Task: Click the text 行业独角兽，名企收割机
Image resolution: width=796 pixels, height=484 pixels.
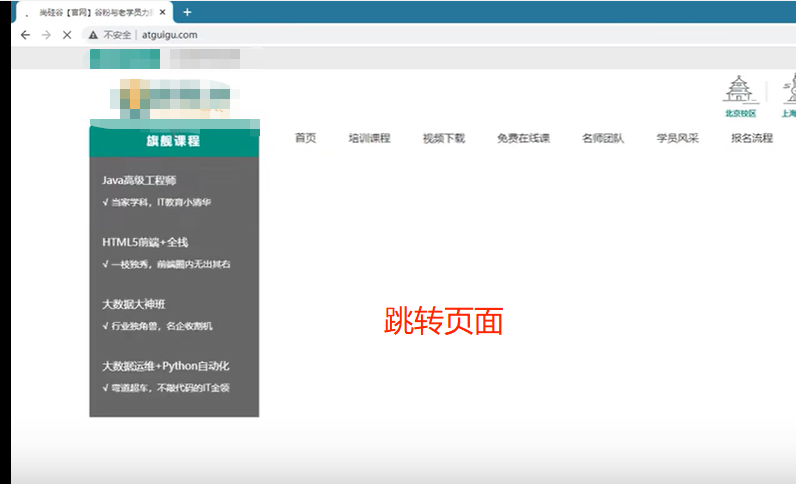Action: click(x=161, y=326)
